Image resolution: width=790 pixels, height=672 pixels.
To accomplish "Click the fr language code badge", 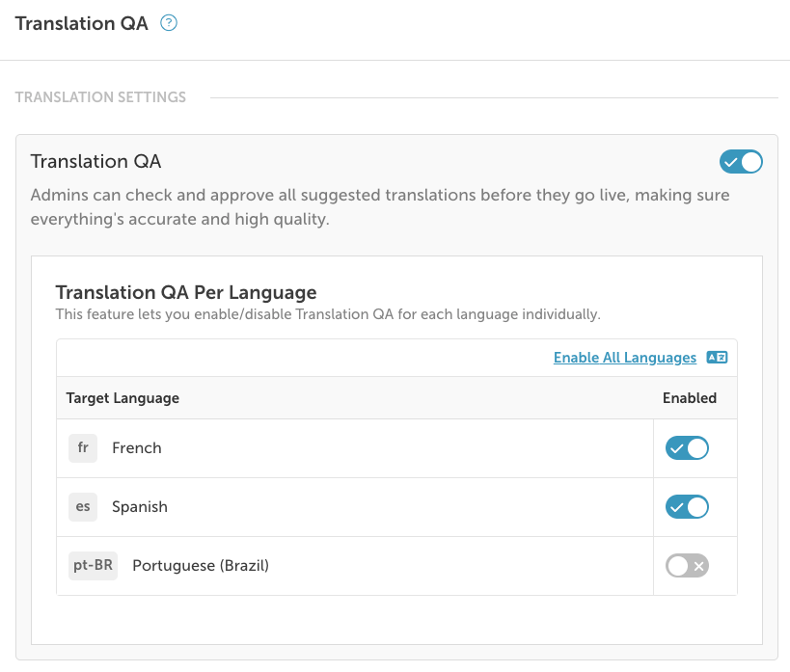I will pos(83,448).
